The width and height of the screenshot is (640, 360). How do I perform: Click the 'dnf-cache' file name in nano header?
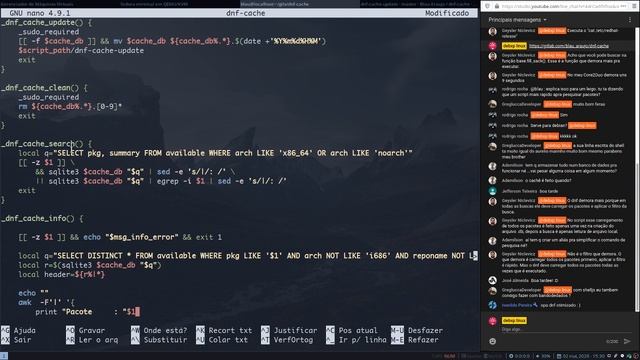(245, 13)
